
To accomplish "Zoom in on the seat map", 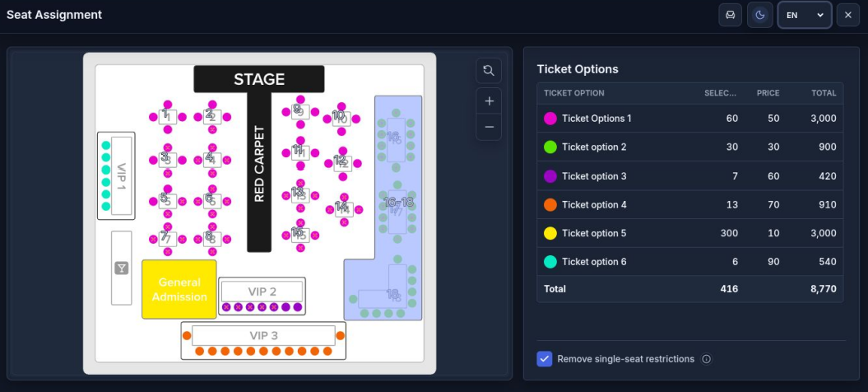I will (489, 101).
